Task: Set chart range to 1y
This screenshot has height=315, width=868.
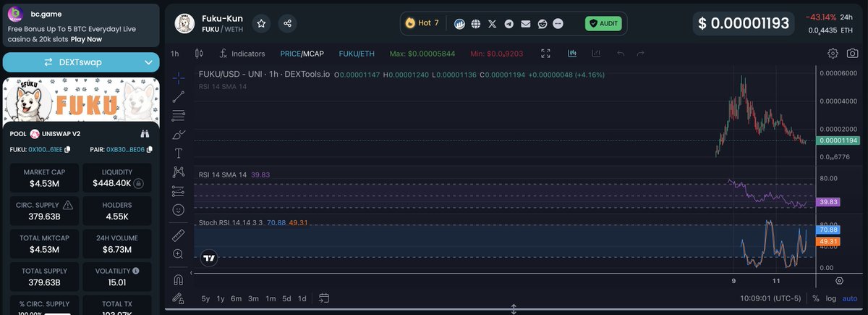Action: tap(221, 298)
